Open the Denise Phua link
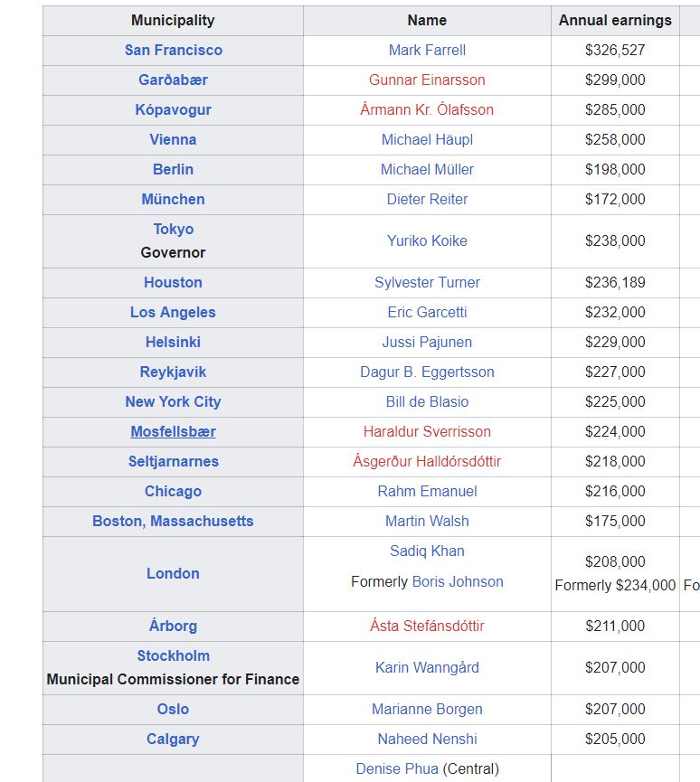Viewport: 700px width, 782px height. (x=397, y=768)
